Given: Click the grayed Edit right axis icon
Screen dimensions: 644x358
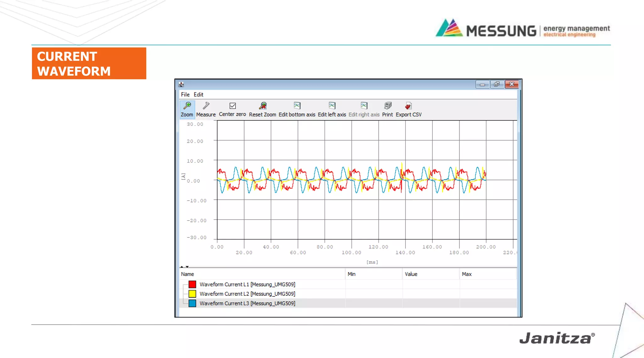Looking at the screenshot, I should point(364,106).
